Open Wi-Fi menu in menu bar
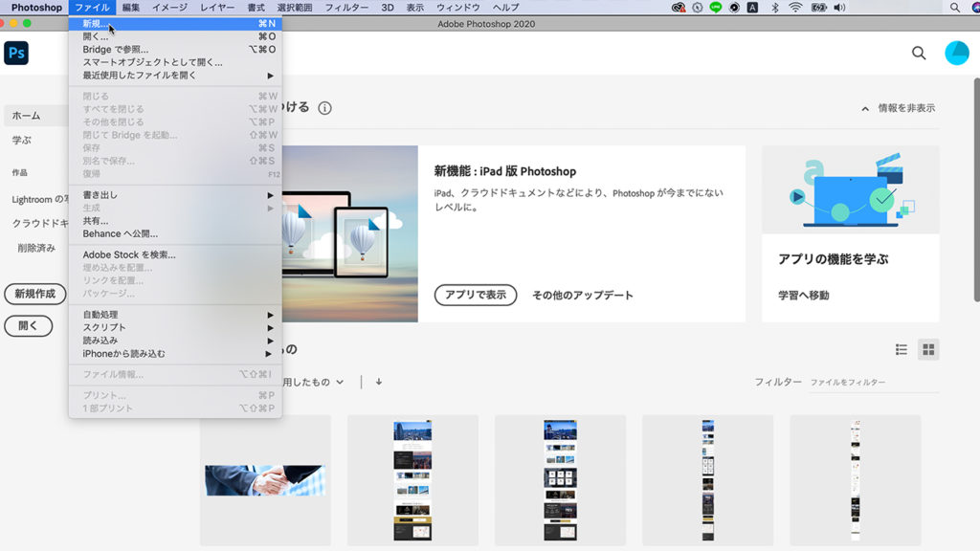 (795, 8)
